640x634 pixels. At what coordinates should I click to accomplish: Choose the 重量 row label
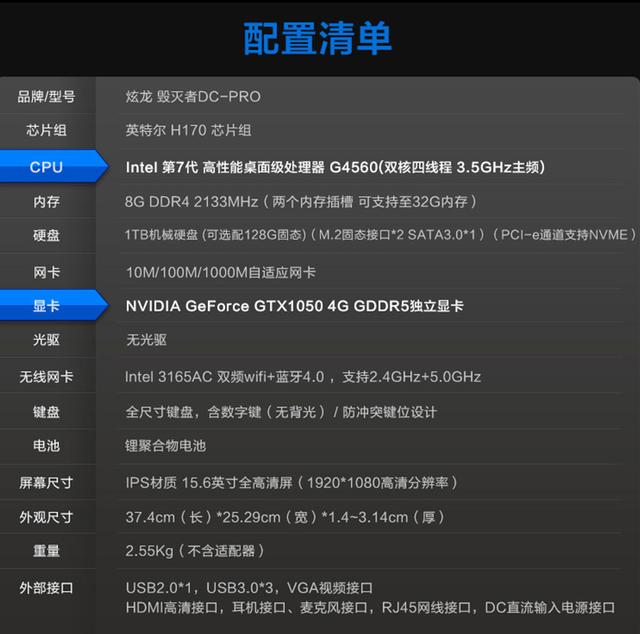point(46,551)
